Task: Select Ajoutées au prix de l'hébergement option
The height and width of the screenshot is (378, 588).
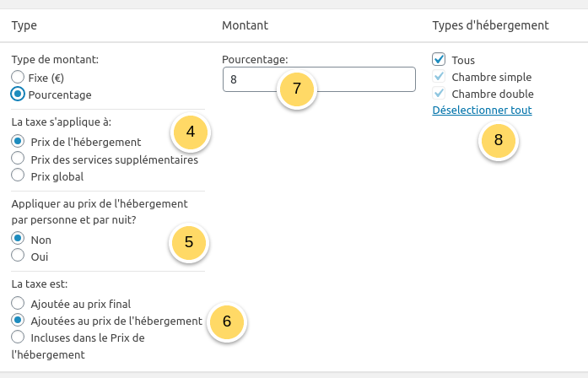Action: (x=18, y=321)
